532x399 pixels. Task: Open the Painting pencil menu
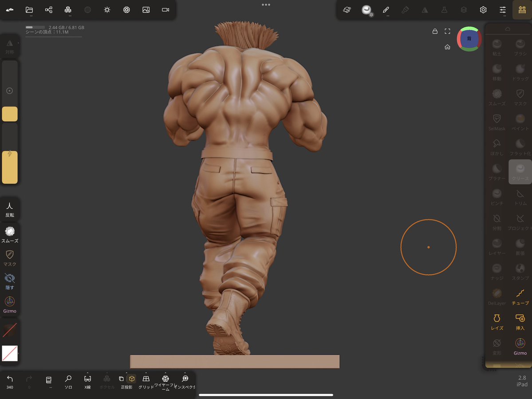tap(386, 10)
